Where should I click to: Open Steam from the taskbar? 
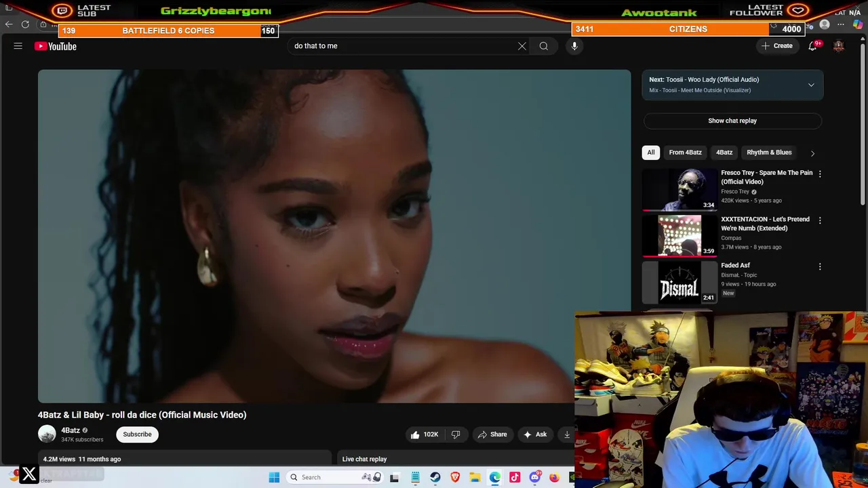click(x=435, y=477)
